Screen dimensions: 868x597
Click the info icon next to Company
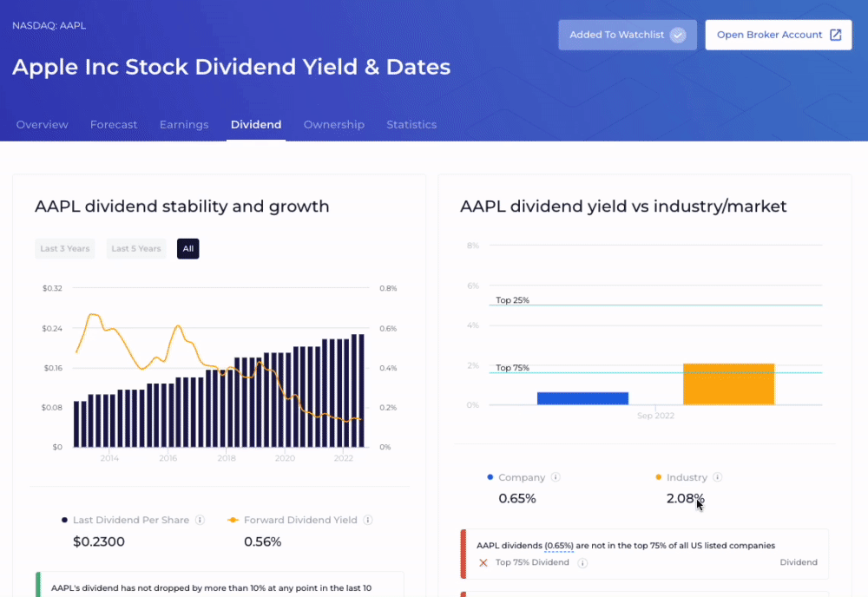click(x=556, y=477)
